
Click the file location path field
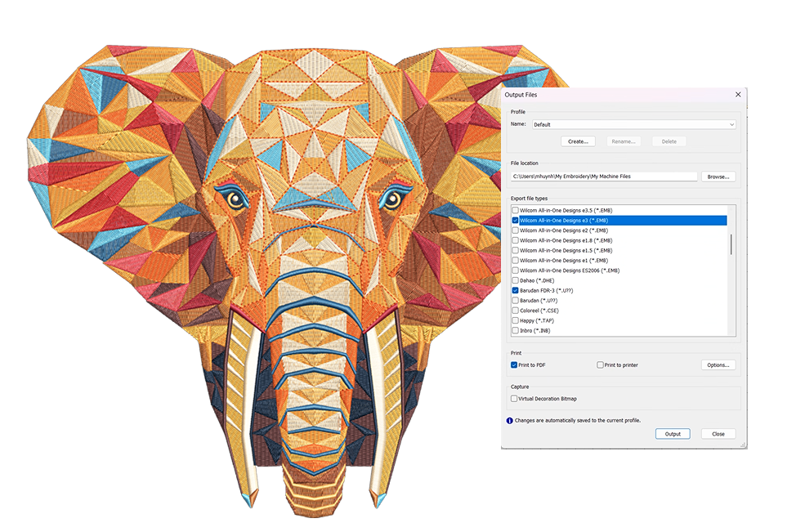click(603, 177)
